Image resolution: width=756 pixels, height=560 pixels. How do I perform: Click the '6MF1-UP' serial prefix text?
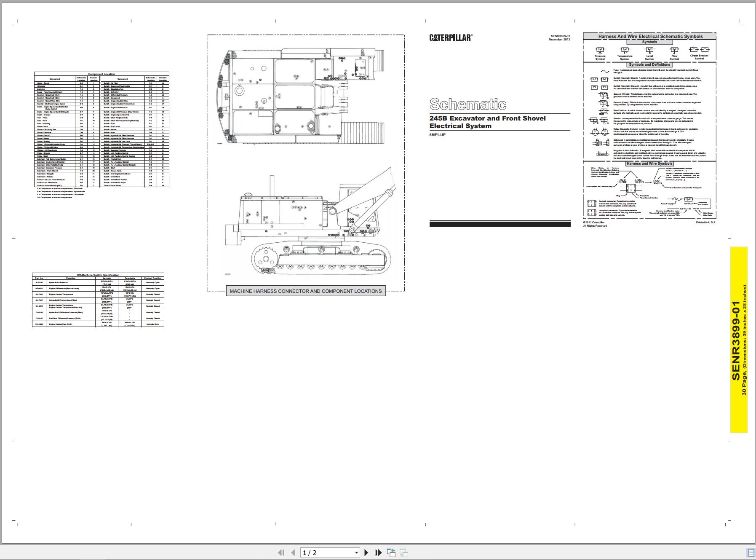(437, 135)
